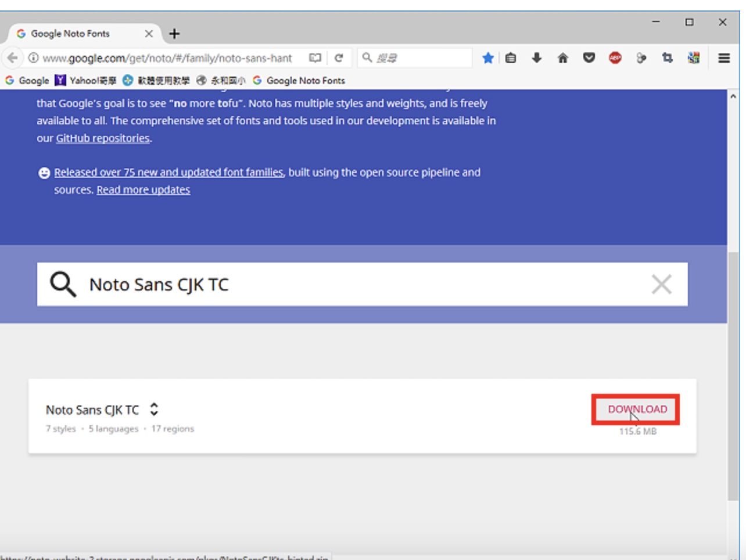Click the Noto Sans CJK TC font name

(x=92, y=410)
